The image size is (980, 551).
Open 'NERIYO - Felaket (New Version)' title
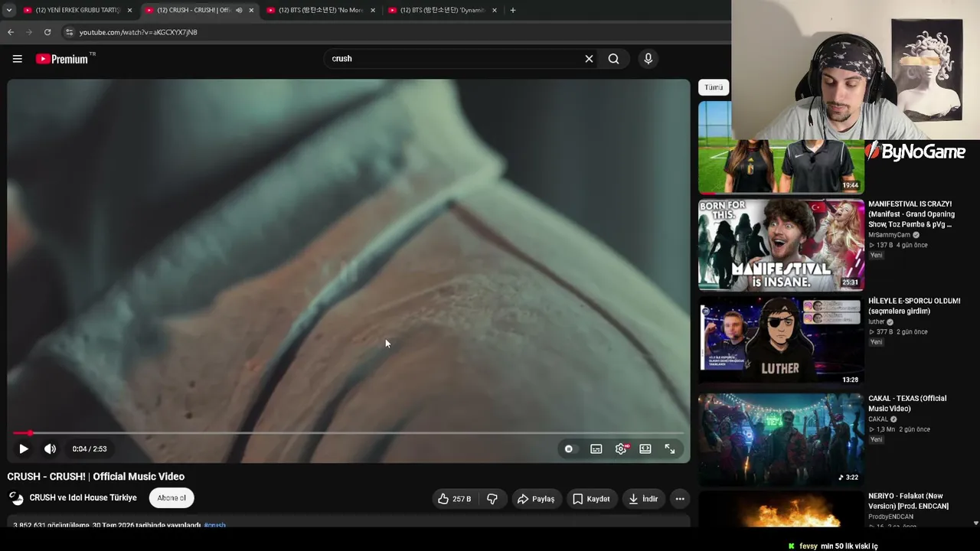(909, 501)
